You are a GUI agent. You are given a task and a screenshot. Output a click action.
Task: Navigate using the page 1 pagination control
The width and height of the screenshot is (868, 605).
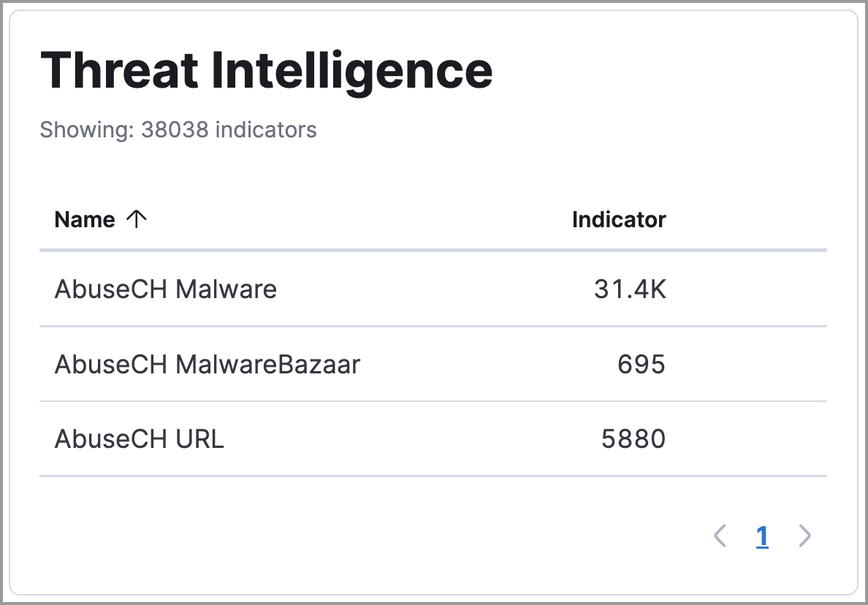(x=762, y=536)
